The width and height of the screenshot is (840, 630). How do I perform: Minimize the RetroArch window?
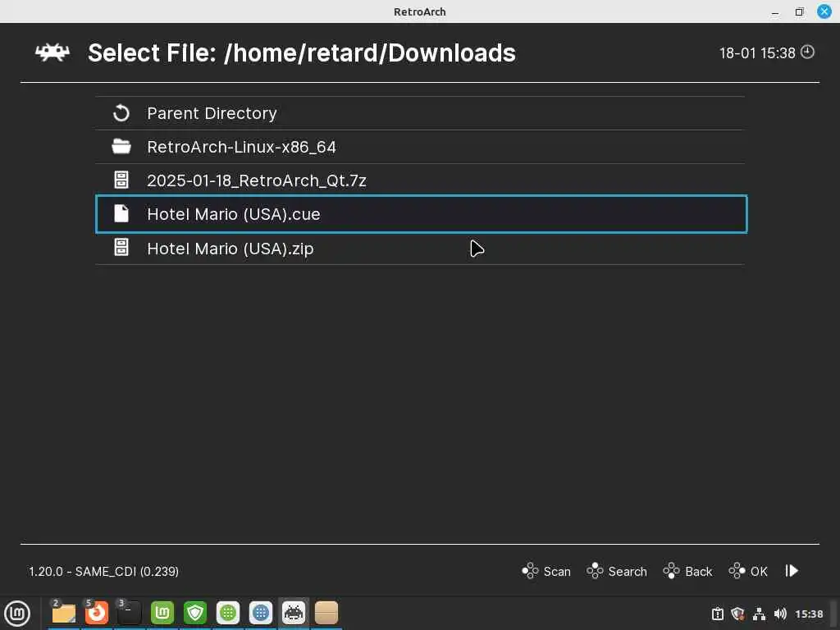pos(775,11)
